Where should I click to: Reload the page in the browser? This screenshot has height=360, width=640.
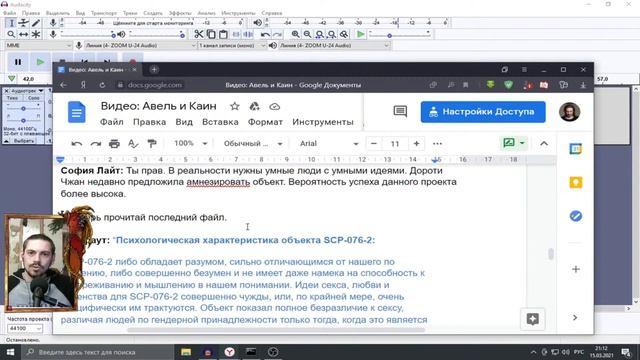point(102,85)
